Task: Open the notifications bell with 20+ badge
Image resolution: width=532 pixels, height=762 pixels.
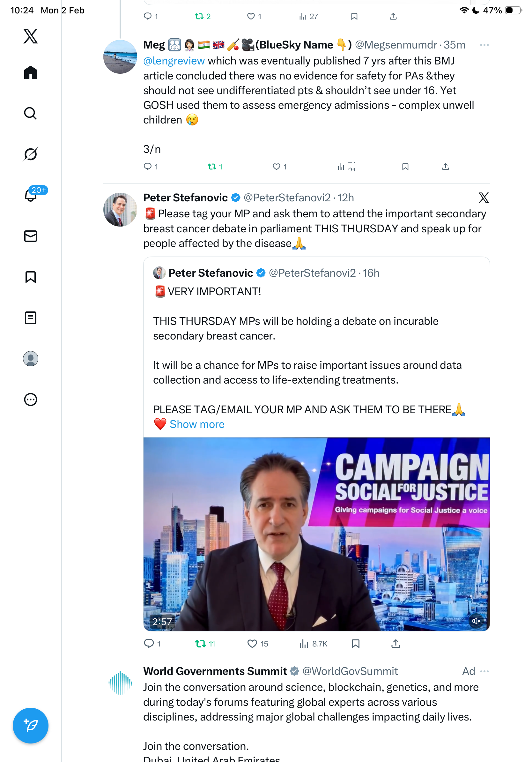Action: [31, 195]
